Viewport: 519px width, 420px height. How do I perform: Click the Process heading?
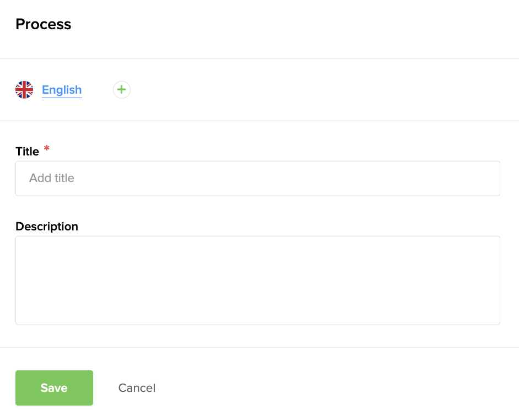point(44,24)
